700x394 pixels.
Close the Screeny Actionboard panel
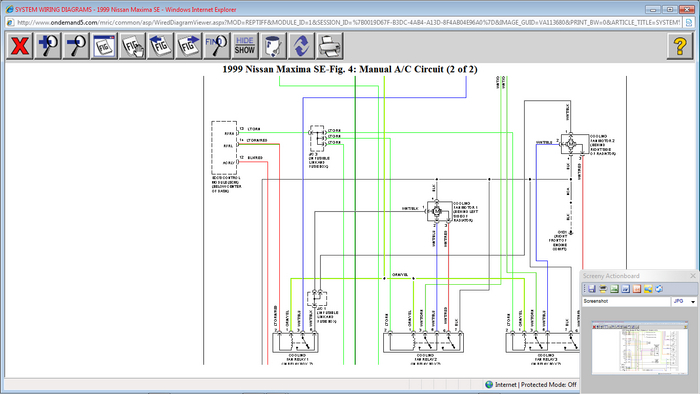(x=693, y=276)
